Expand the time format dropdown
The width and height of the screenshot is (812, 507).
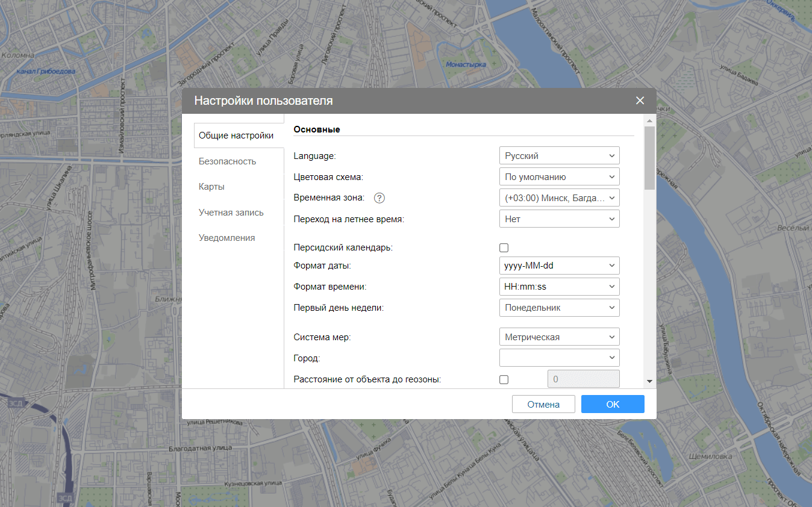click(x=559, y=287)
